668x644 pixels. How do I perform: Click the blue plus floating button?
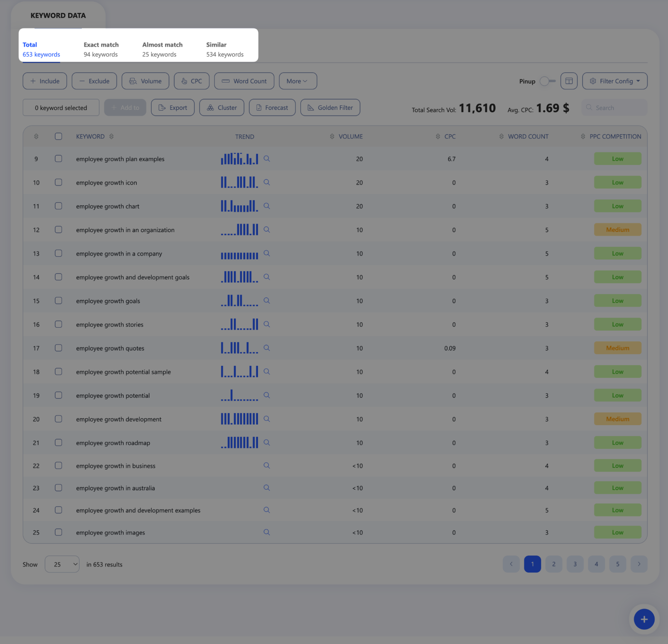pyautogui.click(x=644, y=619)
